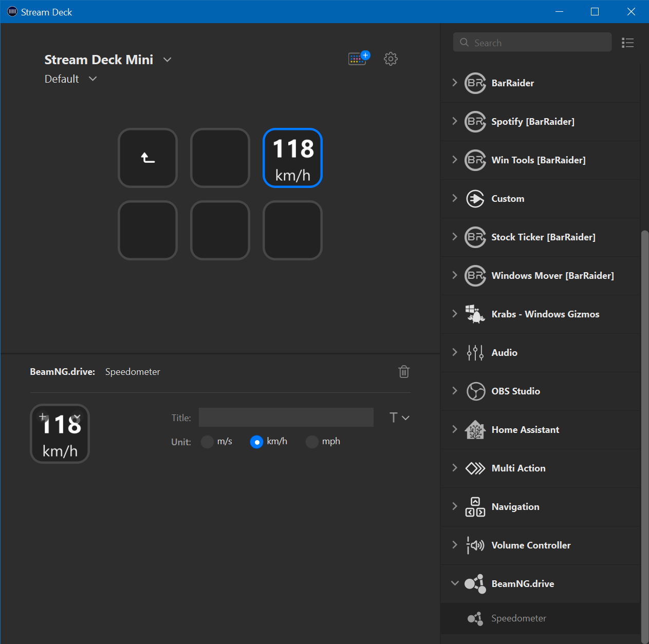Expand the Navigation chevron
This screenshot has width=649, height=644.
[x=455, y=506]
